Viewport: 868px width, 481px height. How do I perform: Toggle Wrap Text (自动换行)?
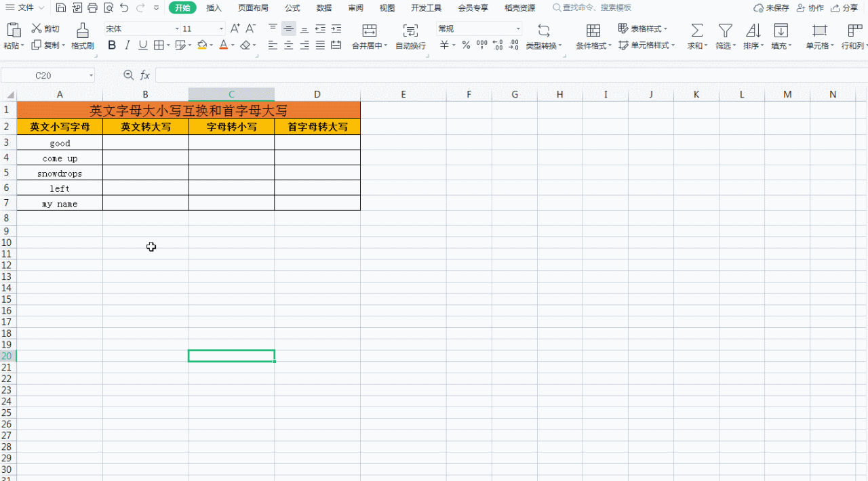tap(410, 35)
